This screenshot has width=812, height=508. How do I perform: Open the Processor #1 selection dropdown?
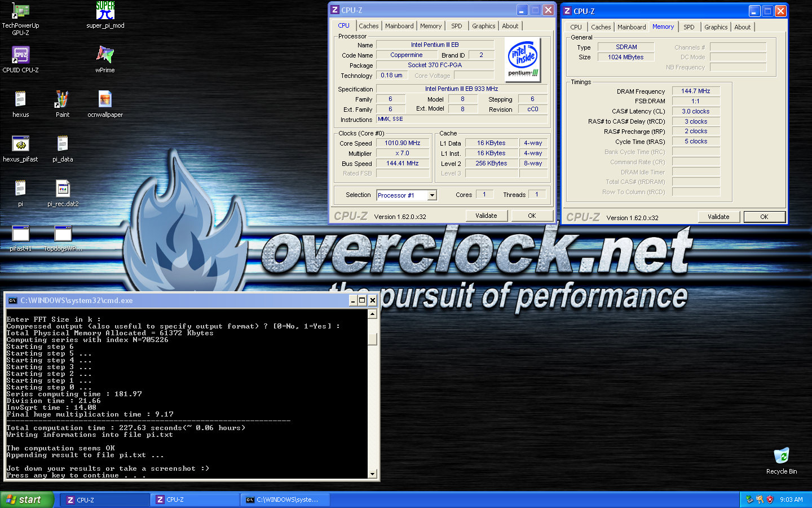pyautogui.click(x=432, y=195)
